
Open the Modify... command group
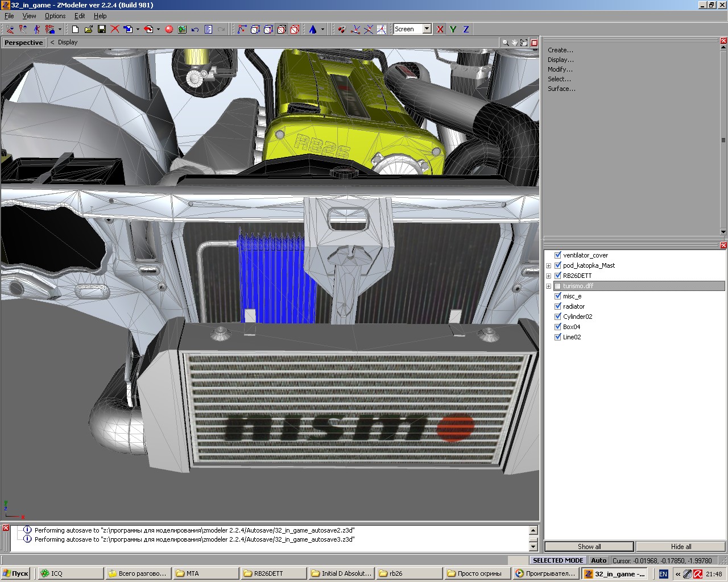coord(560,69)
